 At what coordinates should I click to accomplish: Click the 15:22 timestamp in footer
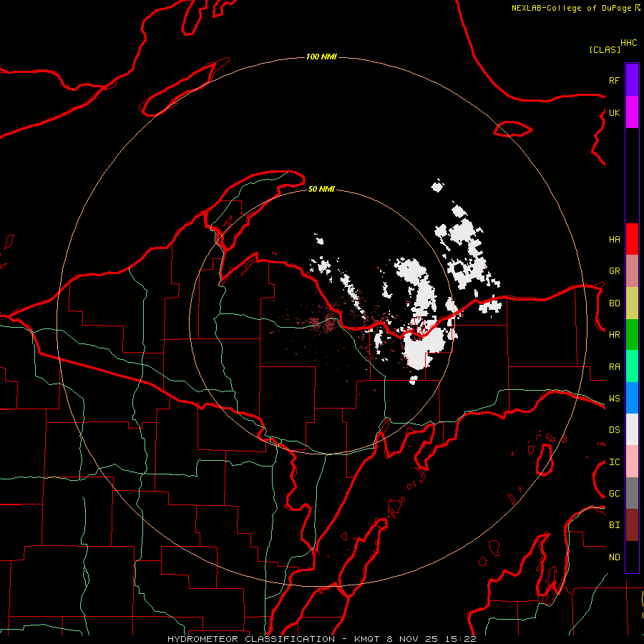click(x=462, y=639)
